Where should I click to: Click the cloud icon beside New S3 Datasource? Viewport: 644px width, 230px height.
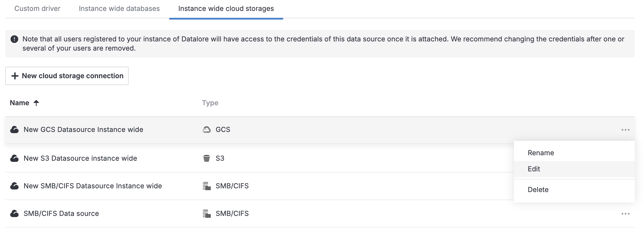[14, 158]
